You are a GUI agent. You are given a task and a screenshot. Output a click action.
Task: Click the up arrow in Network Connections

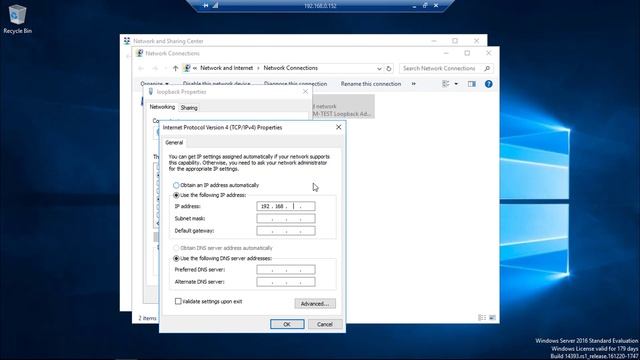(x=176, y=68)
